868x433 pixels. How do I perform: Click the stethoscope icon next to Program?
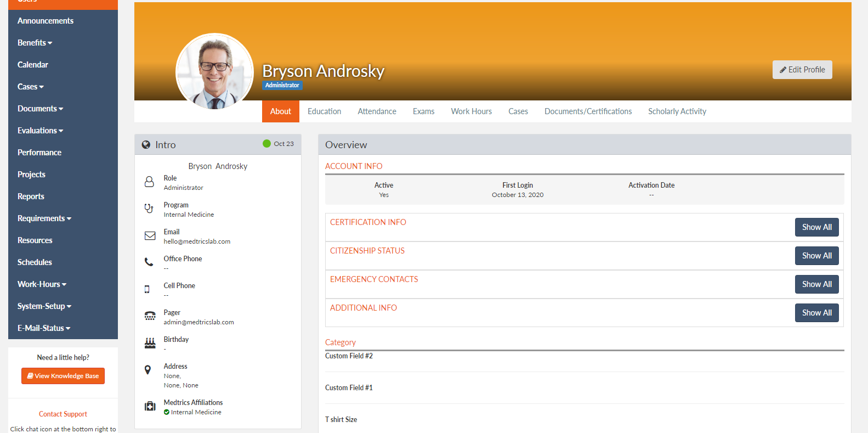149,209
